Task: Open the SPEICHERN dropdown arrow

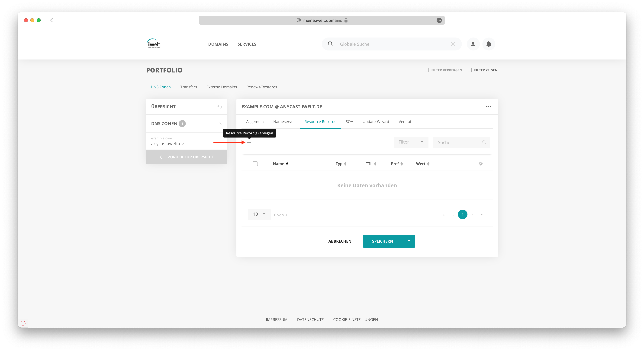Action: [x=409, y=241]
